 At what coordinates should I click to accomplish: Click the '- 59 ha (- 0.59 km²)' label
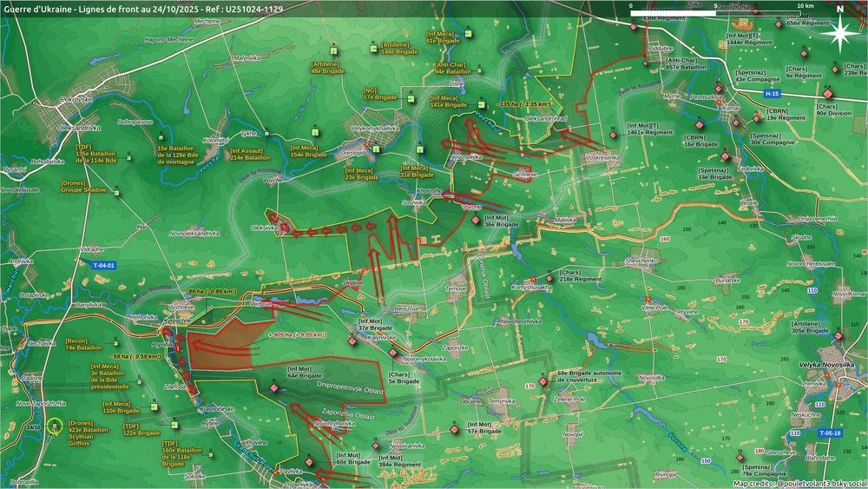coord(136,357)
